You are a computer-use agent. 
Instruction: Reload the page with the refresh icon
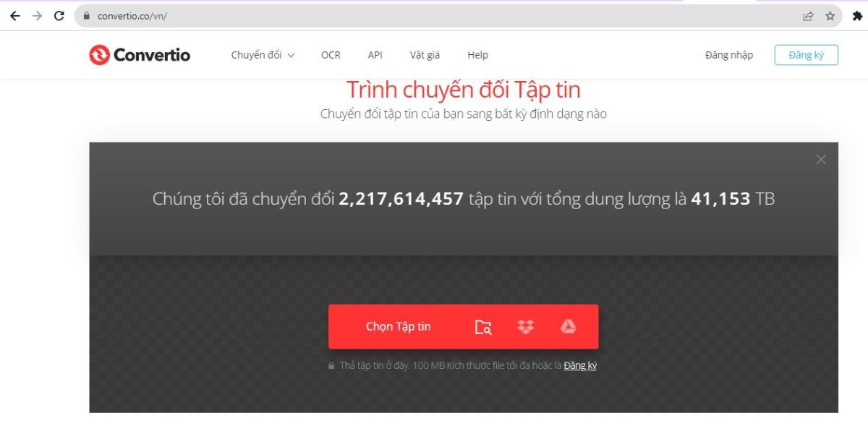[59, 15]
